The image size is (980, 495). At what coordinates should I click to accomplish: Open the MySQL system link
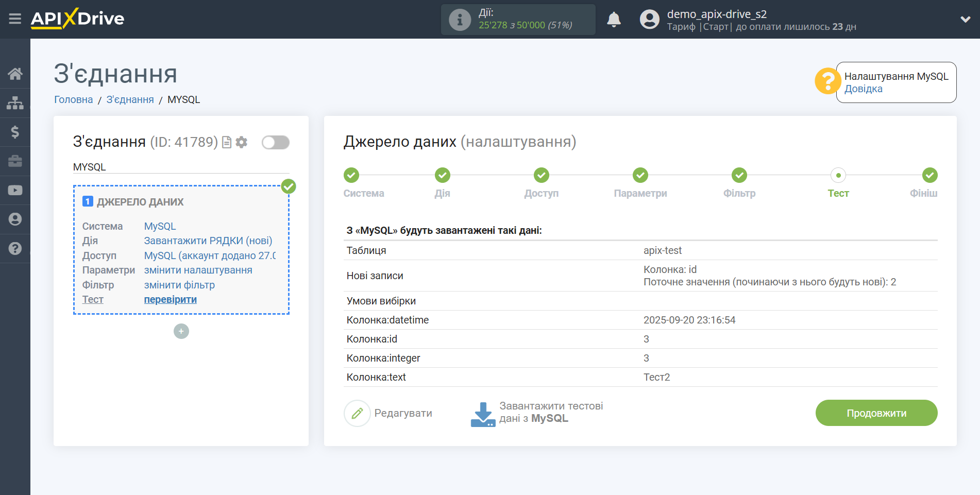(x=160, y=226)
